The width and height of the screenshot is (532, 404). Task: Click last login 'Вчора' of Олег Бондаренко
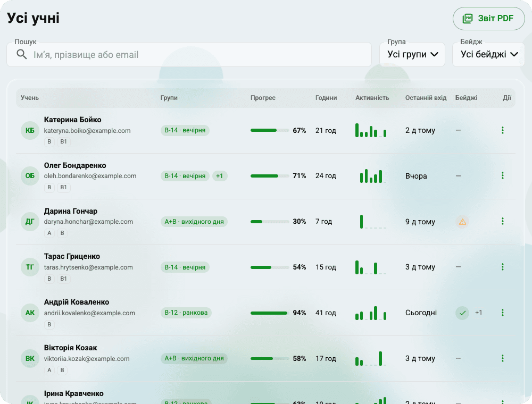pos(416,176)
